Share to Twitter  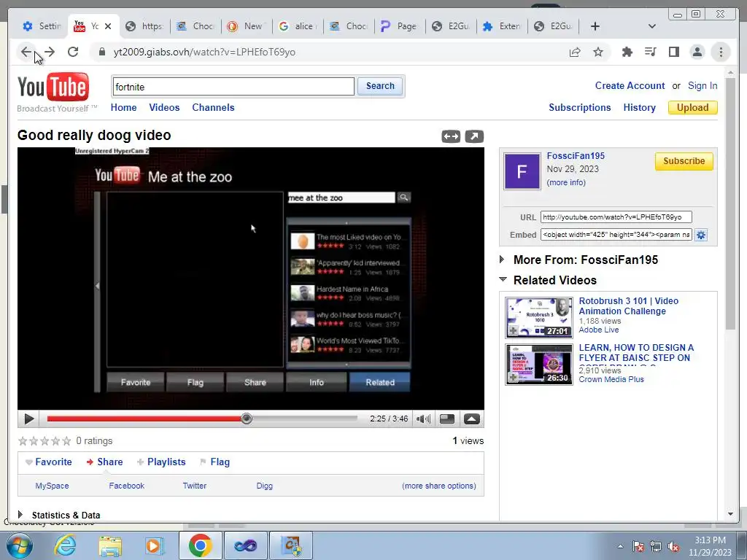(194, 486)
